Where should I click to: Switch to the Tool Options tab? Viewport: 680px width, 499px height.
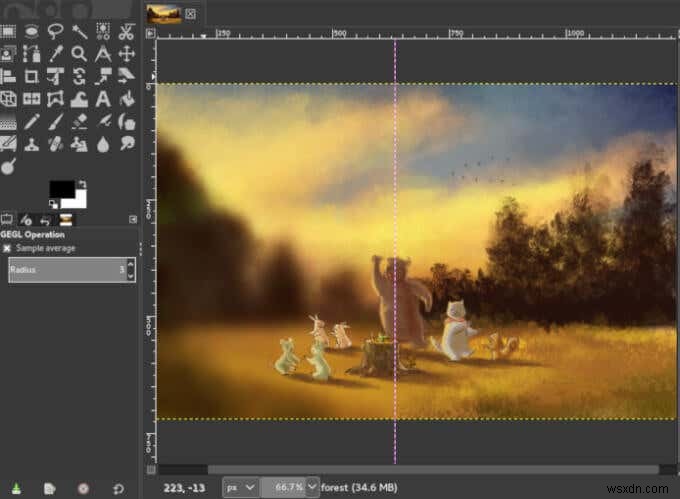[x=7, y=219]
